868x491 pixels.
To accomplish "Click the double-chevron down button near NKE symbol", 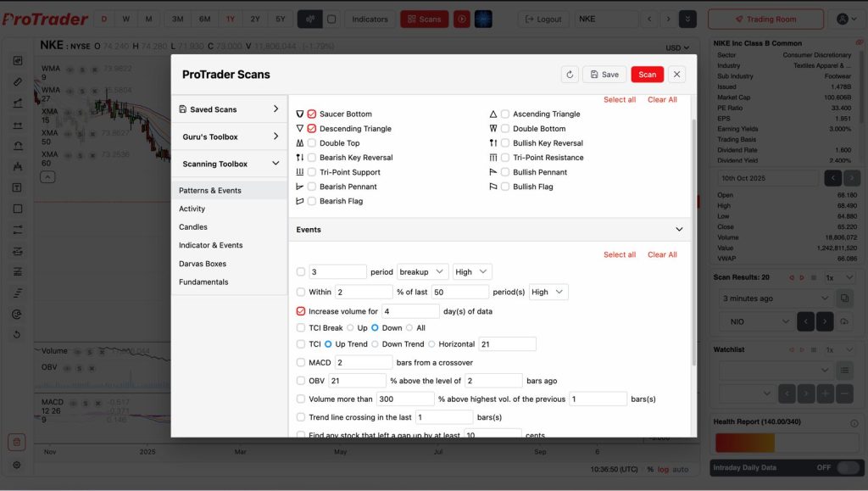I will 687,19.
